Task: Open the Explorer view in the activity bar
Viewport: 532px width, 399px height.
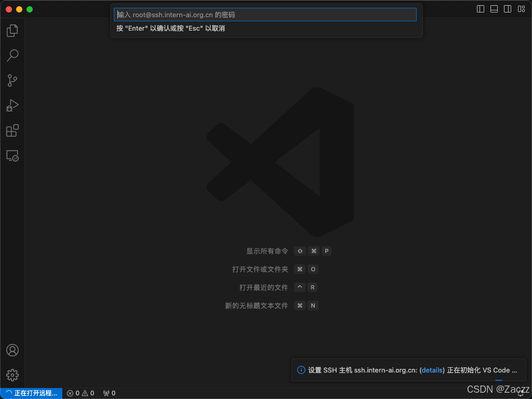Action: coord(12,31)
